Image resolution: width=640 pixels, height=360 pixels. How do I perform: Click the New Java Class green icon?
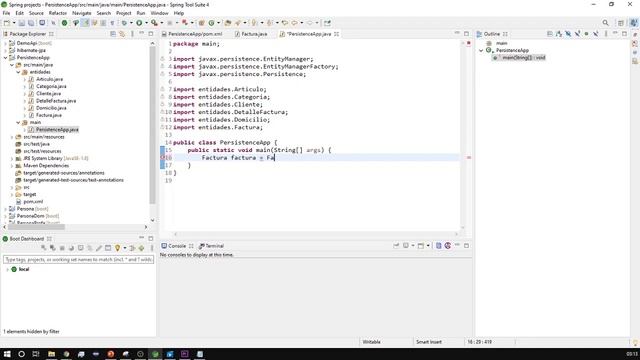tap(211, 23)
